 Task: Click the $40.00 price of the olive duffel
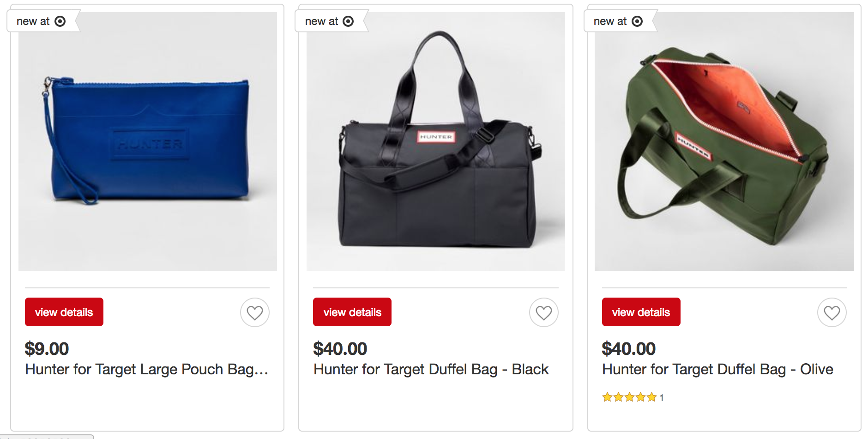628,349
